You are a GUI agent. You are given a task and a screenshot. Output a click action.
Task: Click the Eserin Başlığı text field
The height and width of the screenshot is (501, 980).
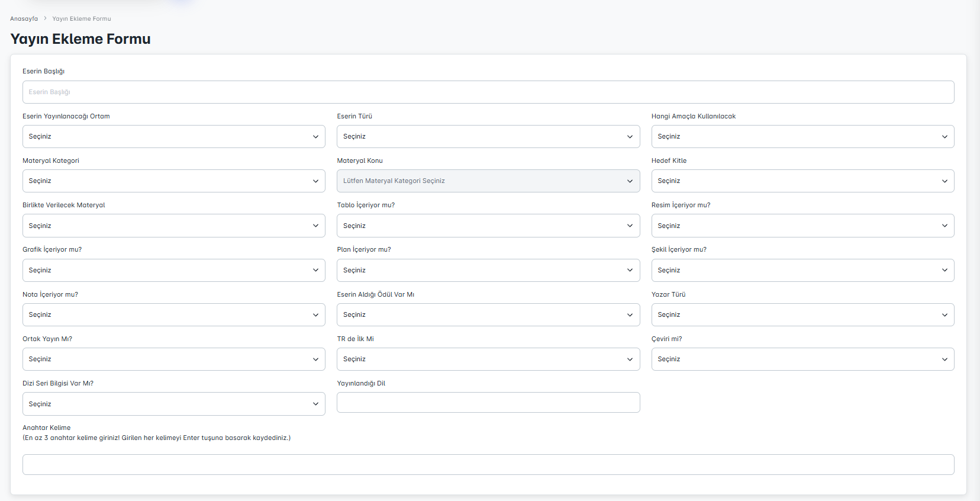[488, 92]
